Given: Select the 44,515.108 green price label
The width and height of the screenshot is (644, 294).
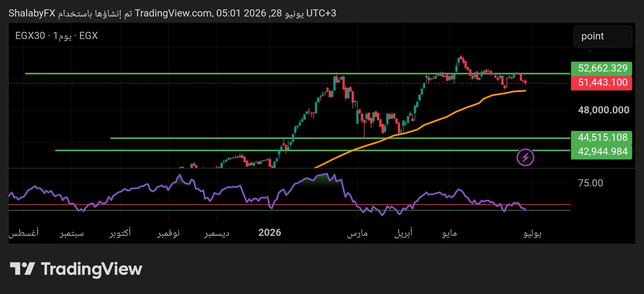Looking at the screenshot, I should [x=601, y=138].
